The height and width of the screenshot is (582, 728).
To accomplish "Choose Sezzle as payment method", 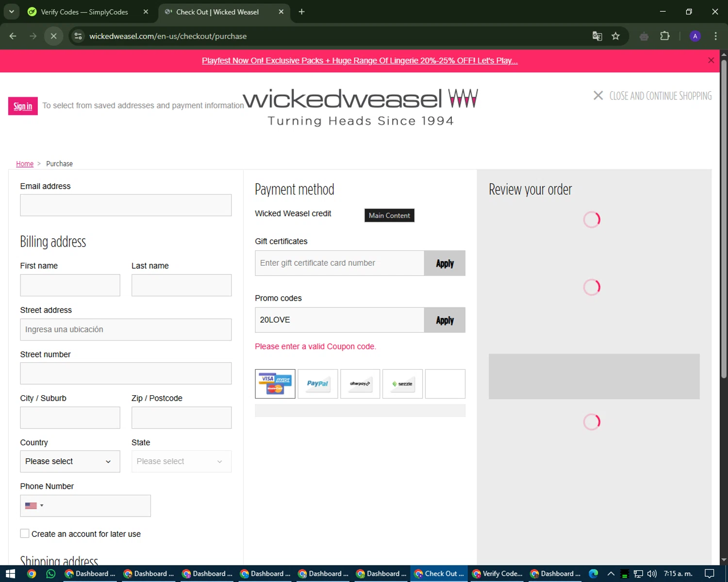I will click(402, 384).
